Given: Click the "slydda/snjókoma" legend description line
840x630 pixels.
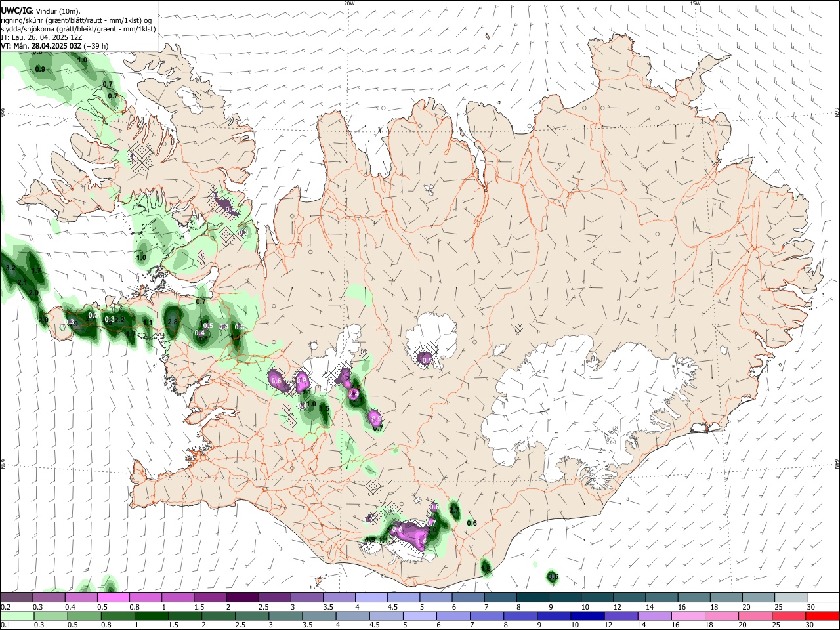Looking at the screenshot, I should tap(78, 29).
